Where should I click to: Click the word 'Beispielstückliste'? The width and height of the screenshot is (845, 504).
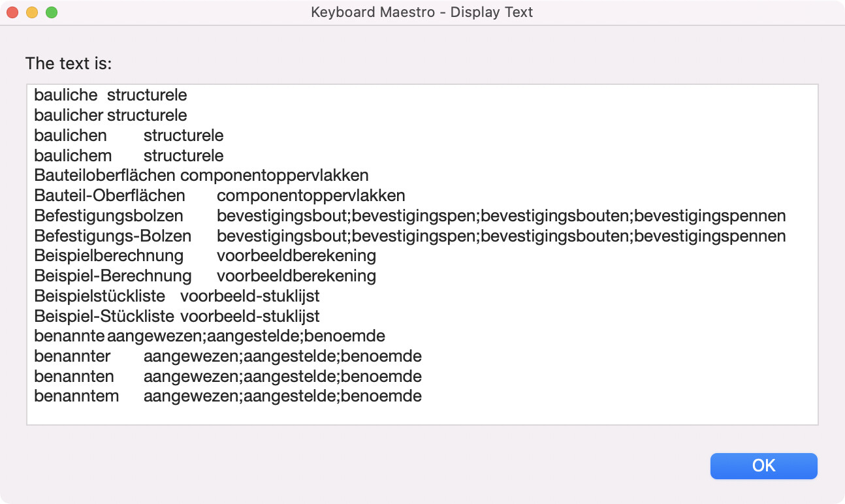point(99,296)
